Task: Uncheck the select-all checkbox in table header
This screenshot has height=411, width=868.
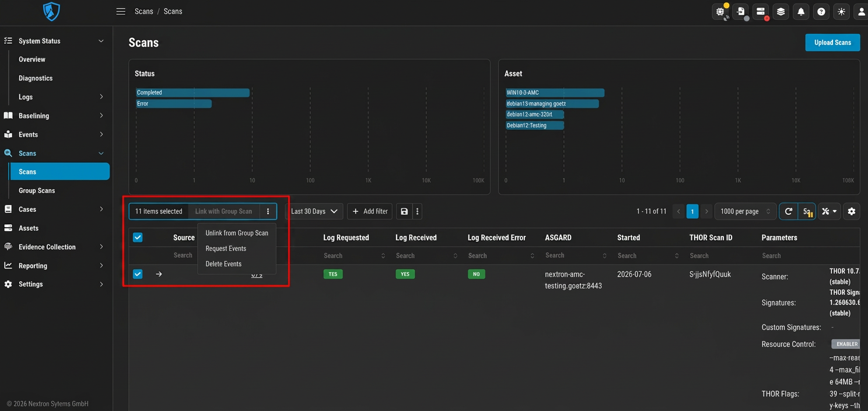Action: [x=138, y=237]
